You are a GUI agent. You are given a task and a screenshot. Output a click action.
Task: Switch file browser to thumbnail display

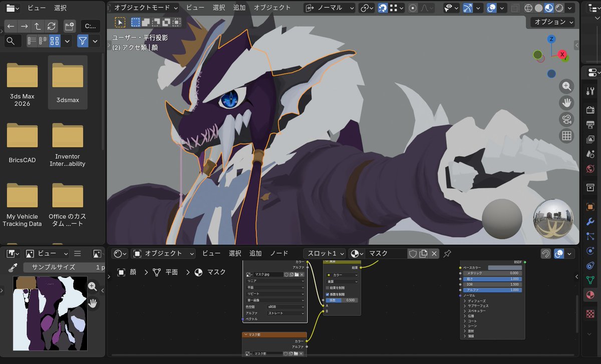(x=55, y=41)
